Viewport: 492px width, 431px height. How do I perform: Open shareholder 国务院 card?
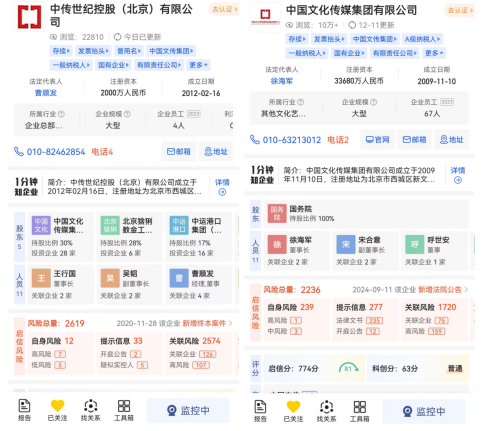coord(366,213)
